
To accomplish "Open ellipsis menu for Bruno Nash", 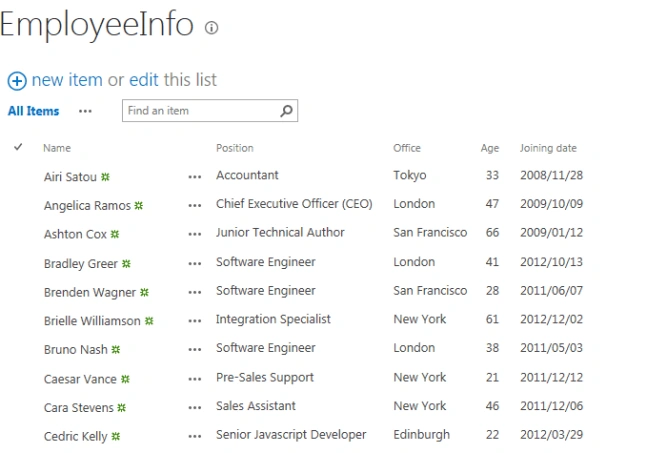I will click(x=194, y=349).
